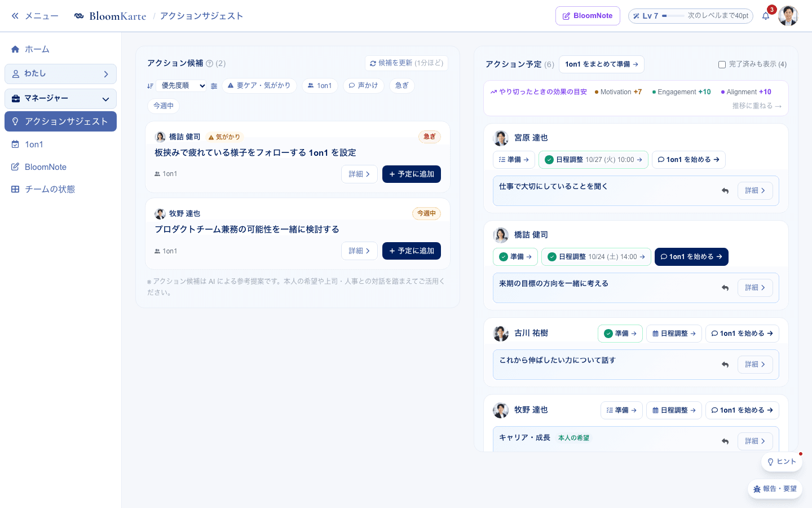Open チームの状態 in the sidebar
This screenshot has width=812, height=508.
pos(60,189)
